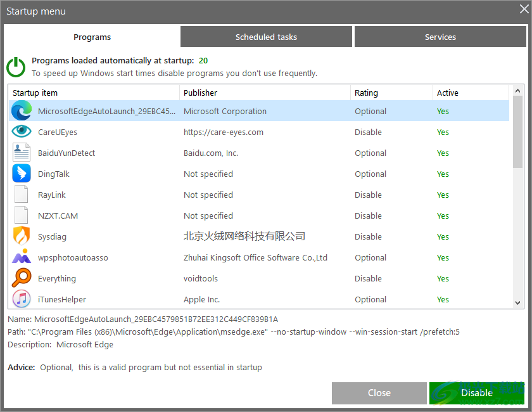Select the iTunesHelper startup item
Image resolution: width=532 pixels, height=412 pixels.
coord(62,300)
